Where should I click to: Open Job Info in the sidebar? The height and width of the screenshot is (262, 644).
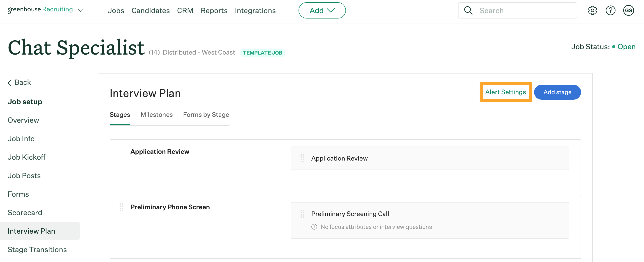21,139
